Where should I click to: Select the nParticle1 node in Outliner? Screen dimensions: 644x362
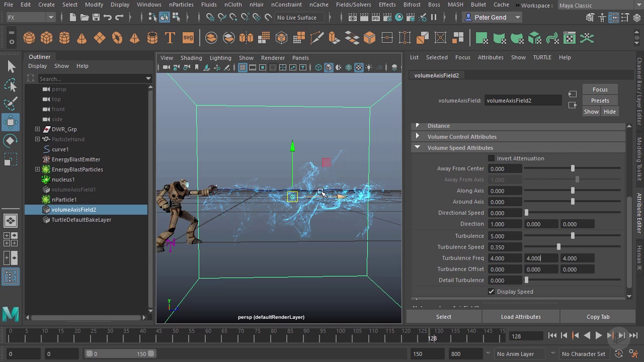(x=64, y=200)
